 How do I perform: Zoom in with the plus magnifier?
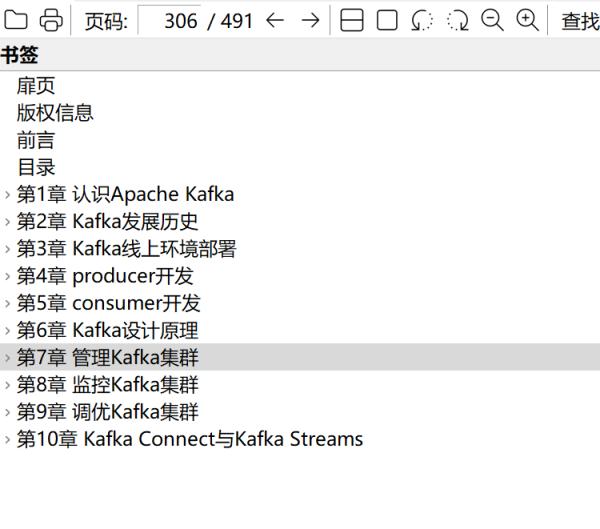(528, 20)
